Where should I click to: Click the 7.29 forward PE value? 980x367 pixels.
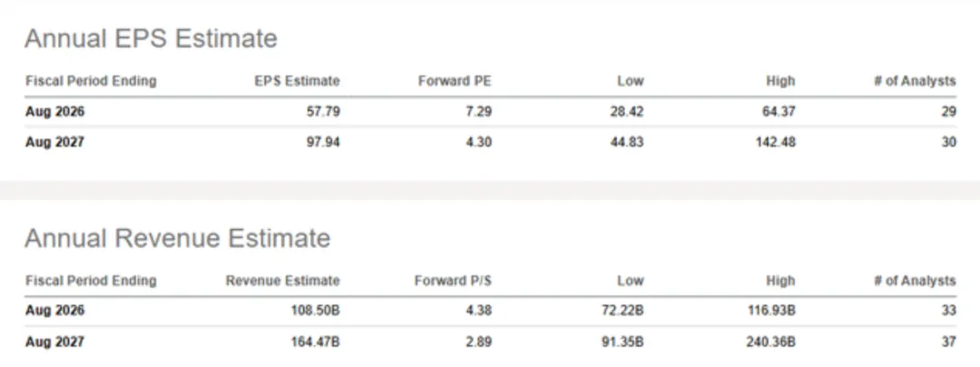(478, 111)
